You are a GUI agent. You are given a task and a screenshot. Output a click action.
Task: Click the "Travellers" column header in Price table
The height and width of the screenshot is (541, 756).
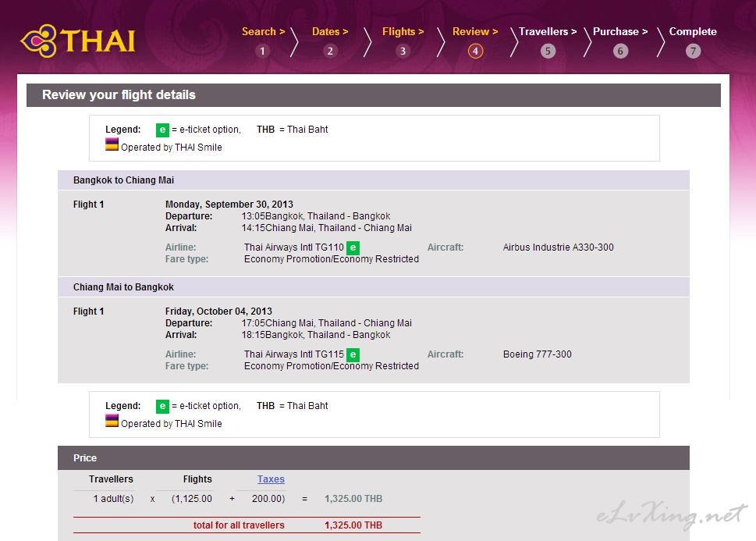(x=111, y=479)
